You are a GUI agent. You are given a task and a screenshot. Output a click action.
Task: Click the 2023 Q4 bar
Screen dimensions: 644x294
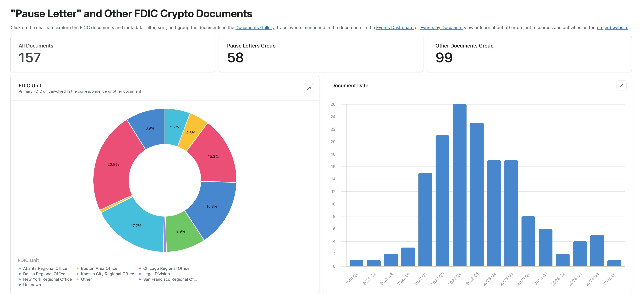coord(528,241)
